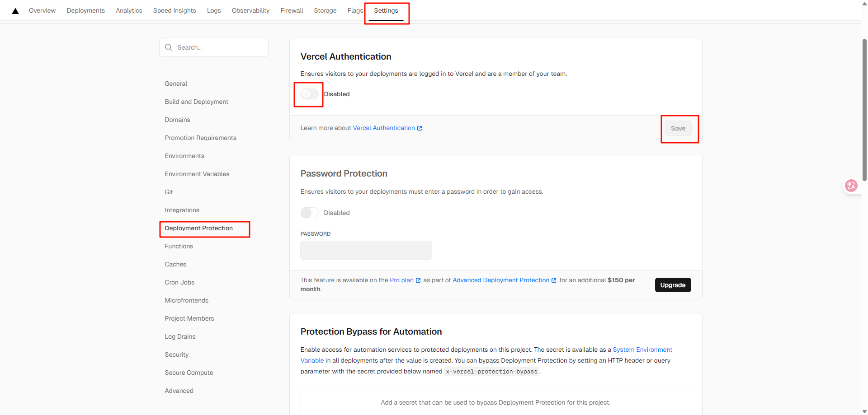This screenshot has height=415, width=868.
Task: Focus the settings Search field
Action: tap(214, 47)
